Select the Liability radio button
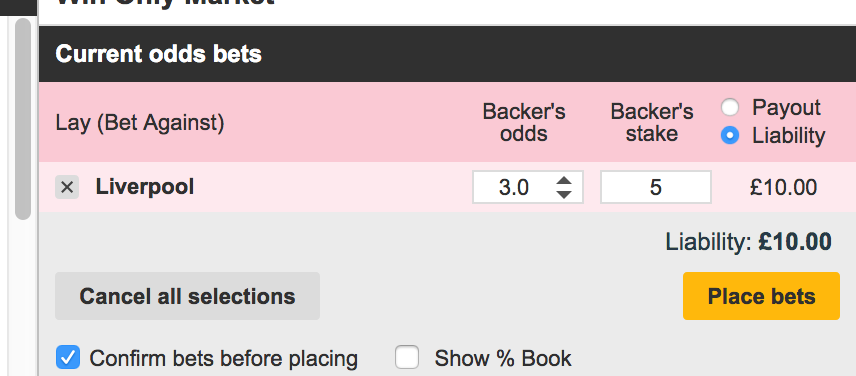The height and width of the screenshot is (376, 856). 730,135
